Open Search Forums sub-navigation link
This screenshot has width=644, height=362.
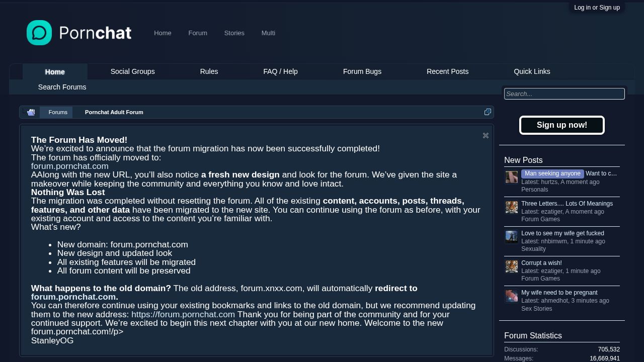click(62, 87)
